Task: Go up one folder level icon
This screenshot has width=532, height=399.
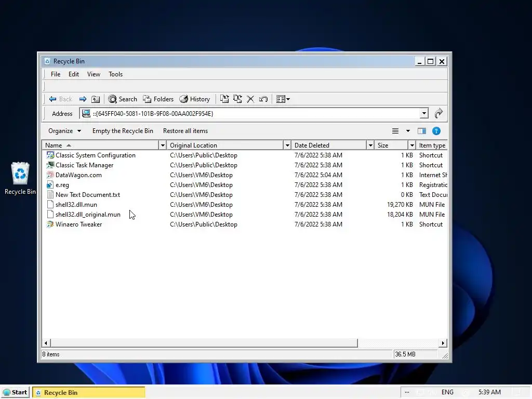Action: 96,99
